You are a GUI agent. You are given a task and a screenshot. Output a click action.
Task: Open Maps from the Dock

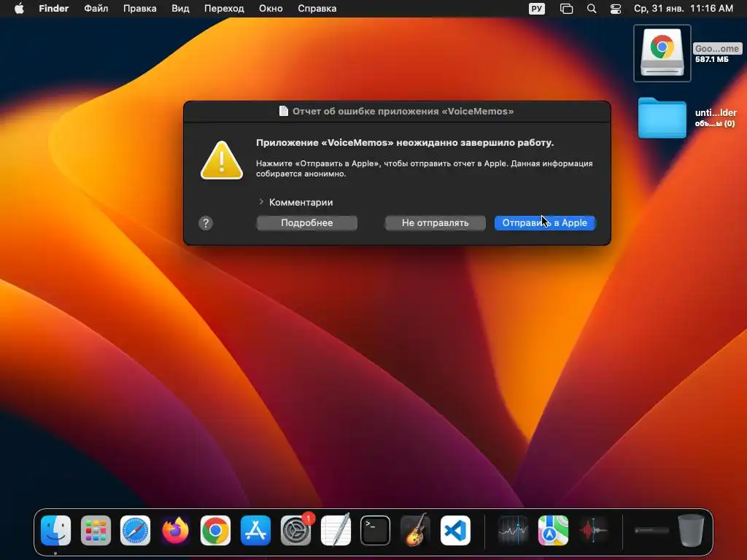tap(553, 530)
